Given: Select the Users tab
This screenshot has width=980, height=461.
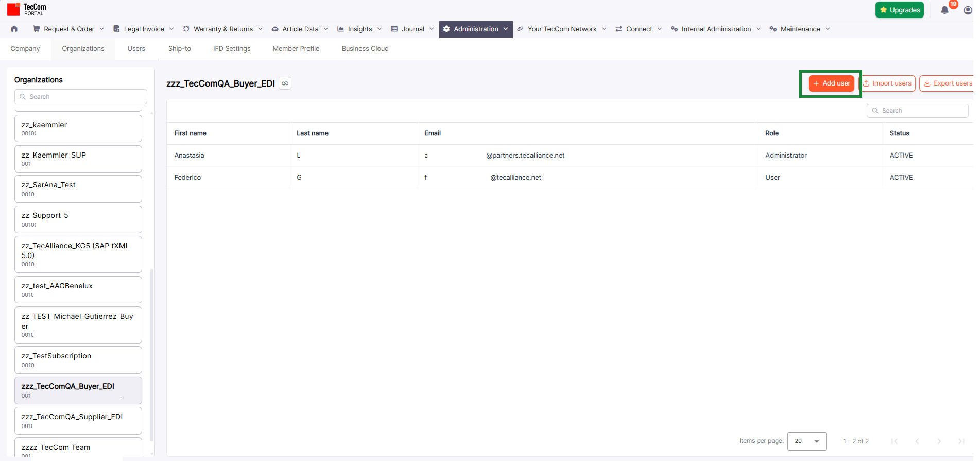Looking at the screenshot, I should tap(136, 49).
